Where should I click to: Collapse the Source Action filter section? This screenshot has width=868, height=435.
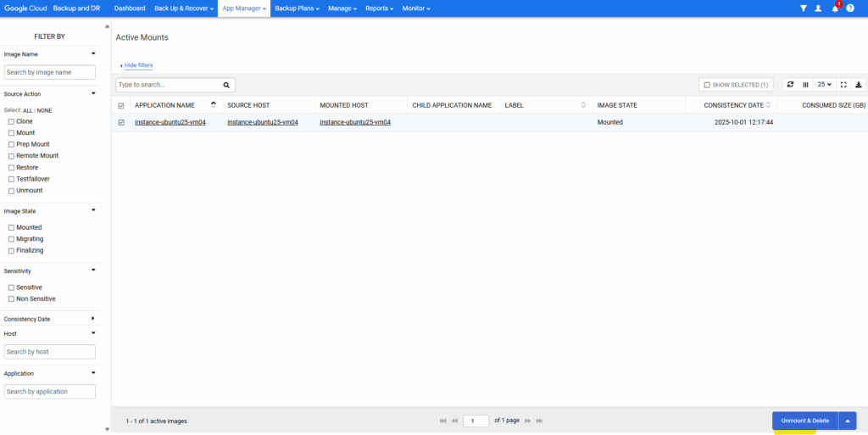[93, 93]
